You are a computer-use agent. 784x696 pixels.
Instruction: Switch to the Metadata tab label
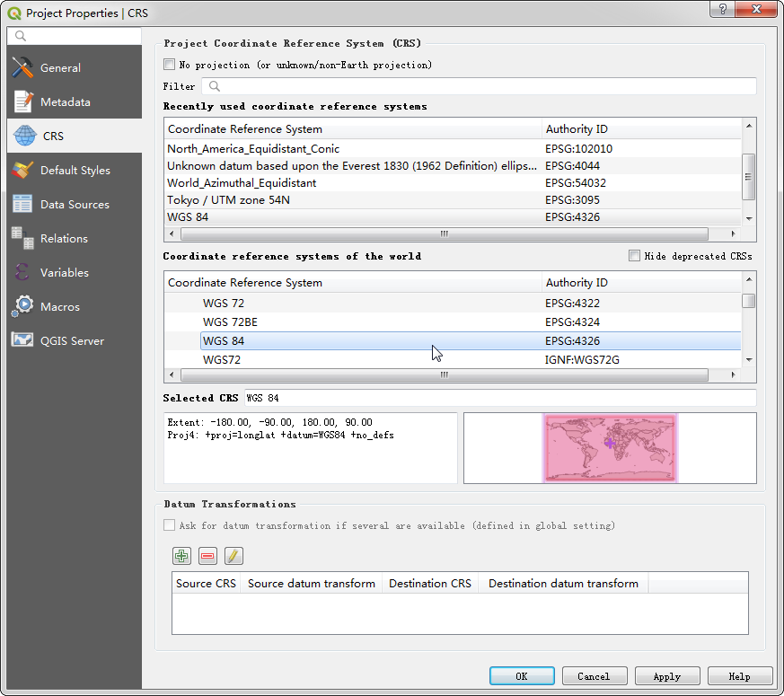[x=66, y=101]
